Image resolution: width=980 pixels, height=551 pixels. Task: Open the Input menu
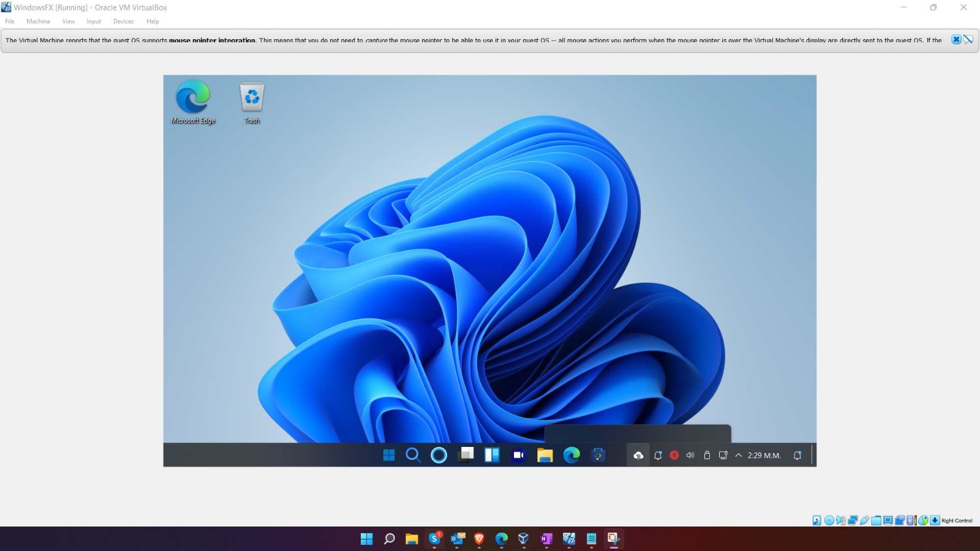click(94, 21)
